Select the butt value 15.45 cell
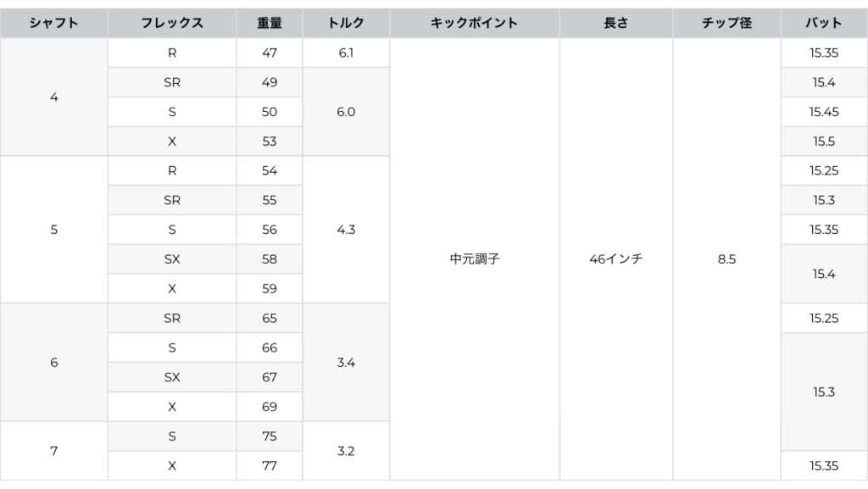The width and height of the screenshot is (868, 489). pos(824,112)
